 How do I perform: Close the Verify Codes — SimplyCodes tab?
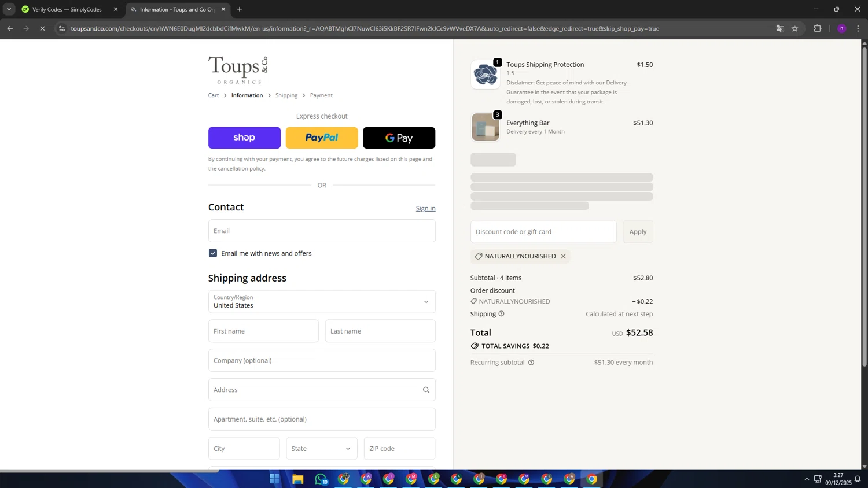(x=116, y=9)
